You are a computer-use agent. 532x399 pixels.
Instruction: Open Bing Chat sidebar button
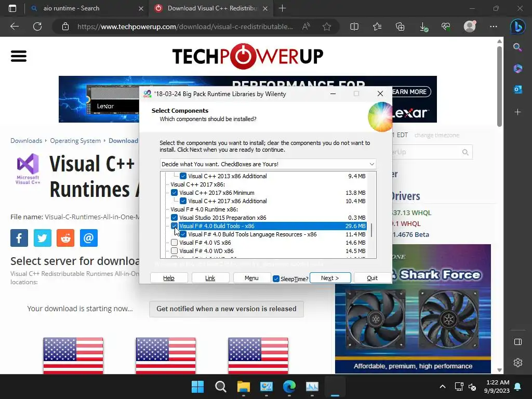pos(518,26)
